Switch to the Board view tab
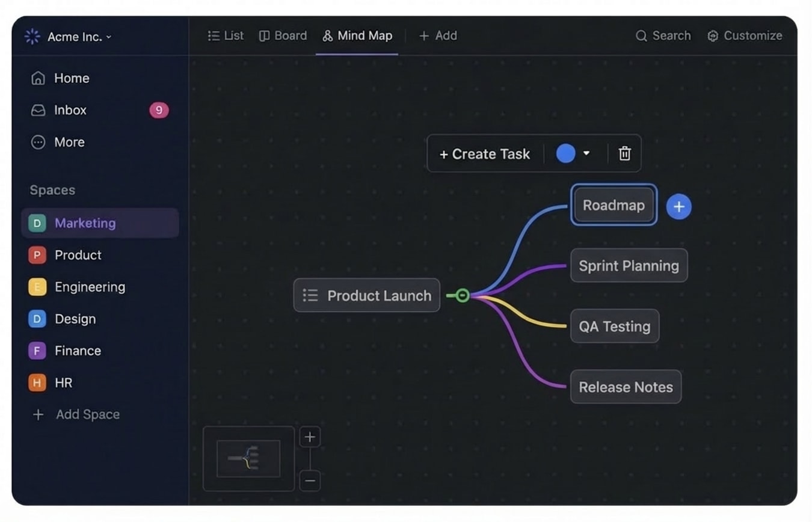Screen dimensions: 812x522 pyautogui.click(x=283, y=36)
